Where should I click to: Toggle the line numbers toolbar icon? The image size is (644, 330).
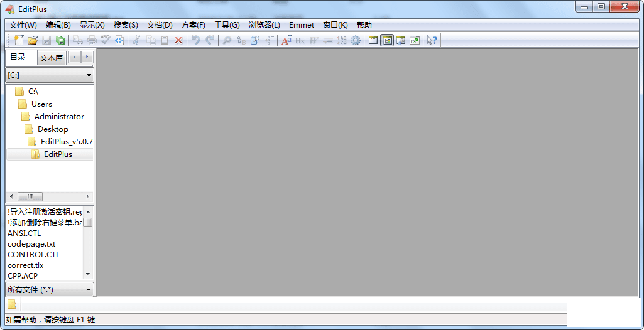click(x=342, y=40)
